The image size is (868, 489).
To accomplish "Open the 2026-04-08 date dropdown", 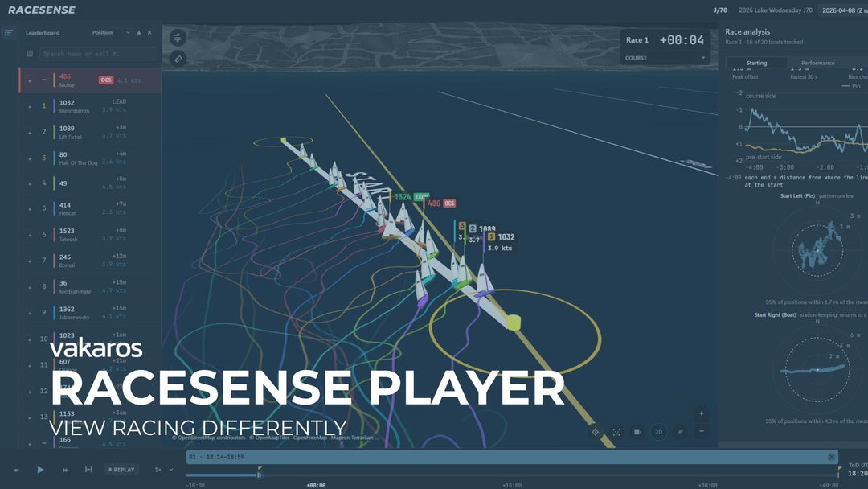I will tap(842, 10).
